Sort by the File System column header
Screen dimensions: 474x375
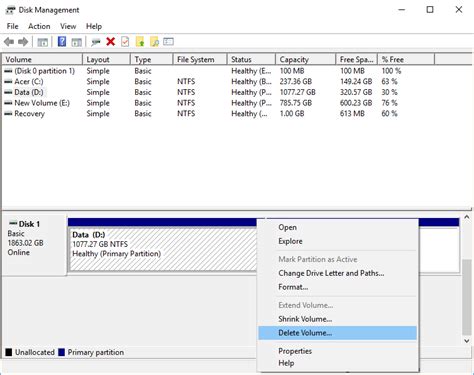point(200,60)
